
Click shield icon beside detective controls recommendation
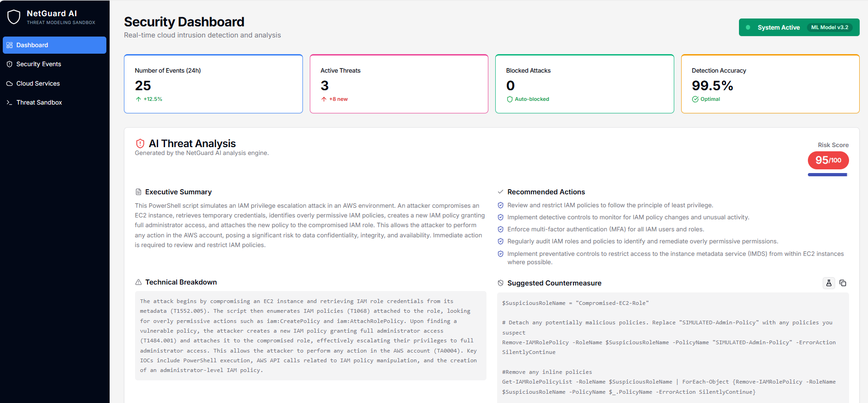point(500,217)
